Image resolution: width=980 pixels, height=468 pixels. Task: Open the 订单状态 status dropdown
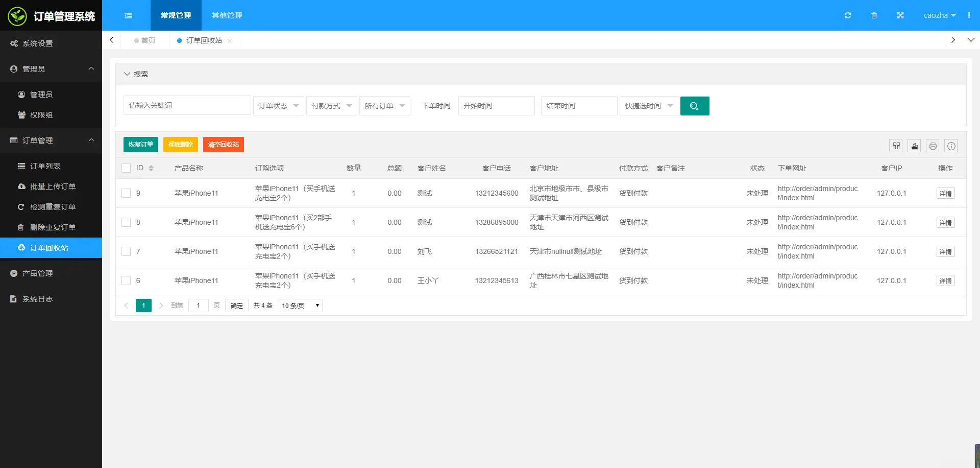[x=278, y=106]
